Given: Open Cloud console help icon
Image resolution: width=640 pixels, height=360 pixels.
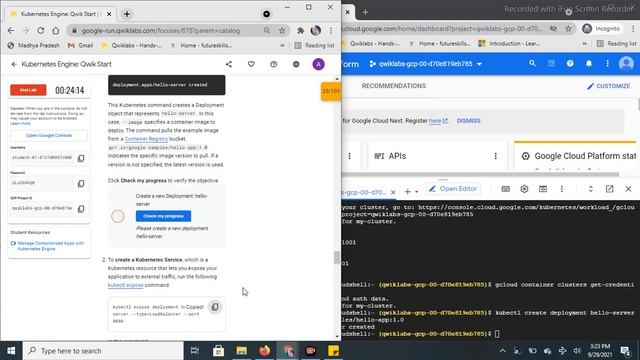Looking at the screenshot, I should (x=570, y=64).
